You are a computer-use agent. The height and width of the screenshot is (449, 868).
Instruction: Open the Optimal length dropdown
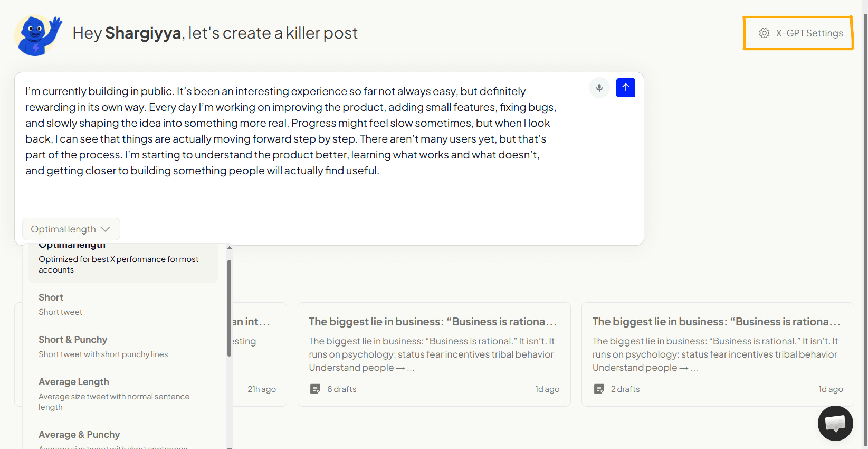63,229
